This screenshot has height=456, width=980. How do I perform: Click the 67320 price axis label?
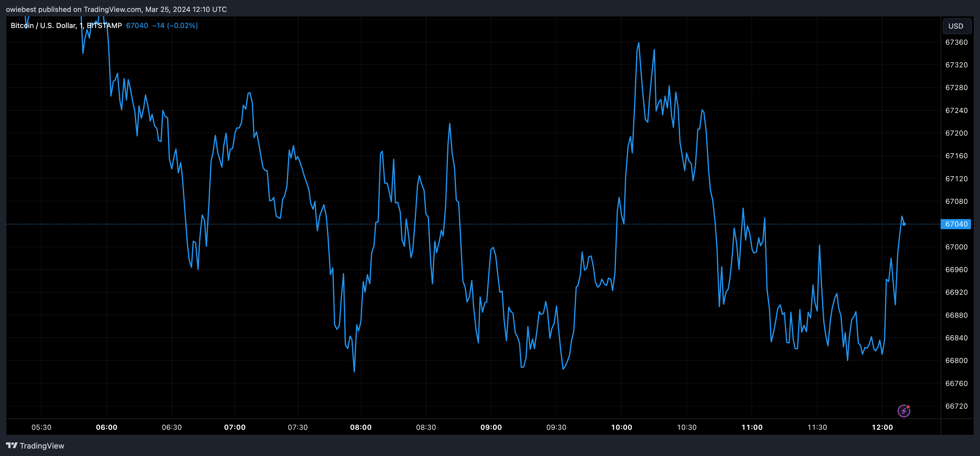(x=956, y=65)
